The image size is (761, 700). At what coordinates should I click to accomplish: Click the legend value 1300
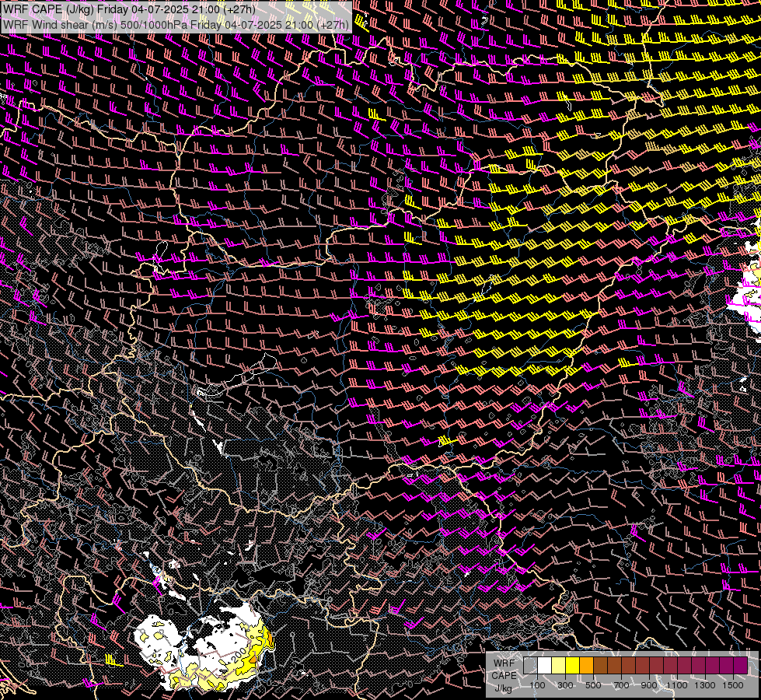pos(705,685)
